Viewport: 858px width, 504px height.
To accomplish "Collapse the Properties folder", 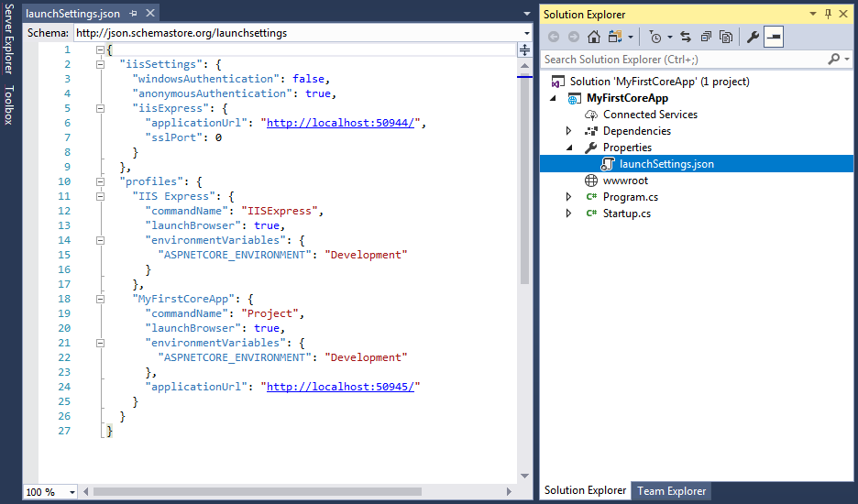I will click(569, 148).
